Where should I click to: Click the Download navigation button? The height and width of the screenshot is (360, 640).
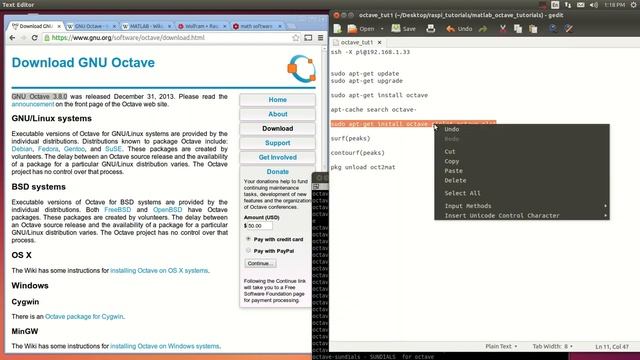point(278,128)
